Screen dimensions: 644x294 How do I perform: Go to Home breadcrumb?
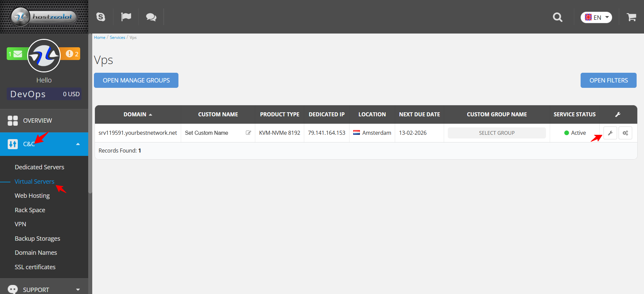(x=100, y=37)
